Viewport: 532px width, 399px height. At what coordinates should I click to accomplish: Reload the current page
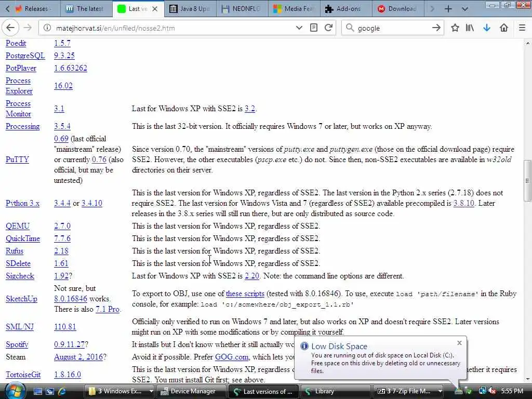pos(328,28)
